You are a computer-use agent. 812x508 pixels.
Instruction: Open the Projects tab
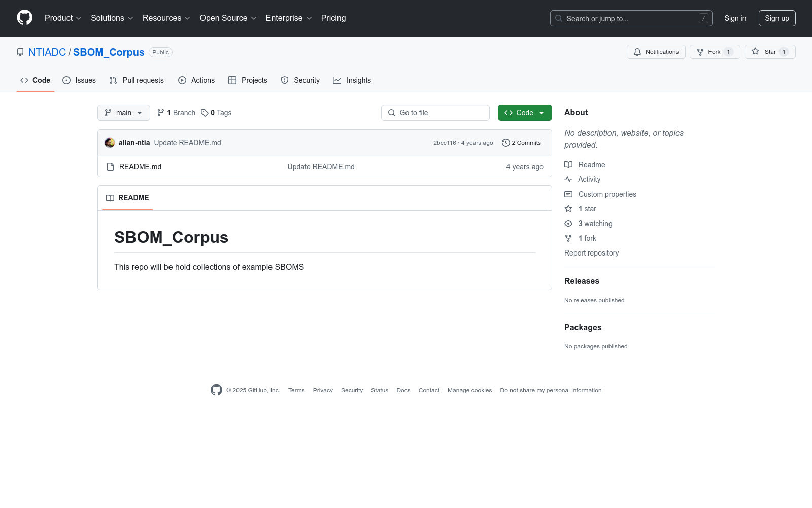[x=248, y=80]
